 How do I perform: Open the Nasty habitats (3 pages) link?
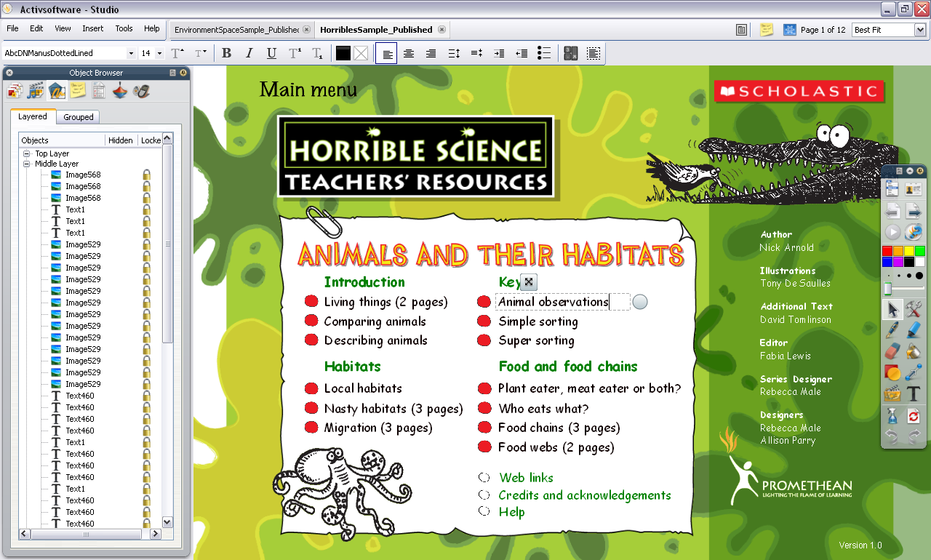click(393, 409)
